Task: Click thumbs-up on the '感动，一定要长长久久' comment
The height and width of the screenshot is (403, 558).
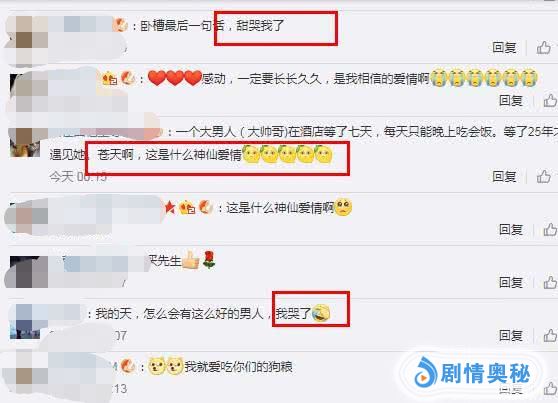Action: [551, 101]
